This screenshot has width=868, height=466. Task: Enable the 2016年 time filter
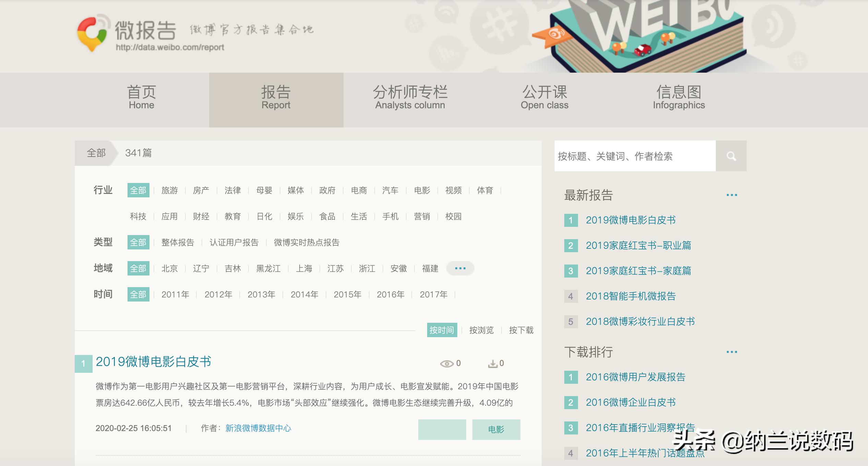(391, 294)
